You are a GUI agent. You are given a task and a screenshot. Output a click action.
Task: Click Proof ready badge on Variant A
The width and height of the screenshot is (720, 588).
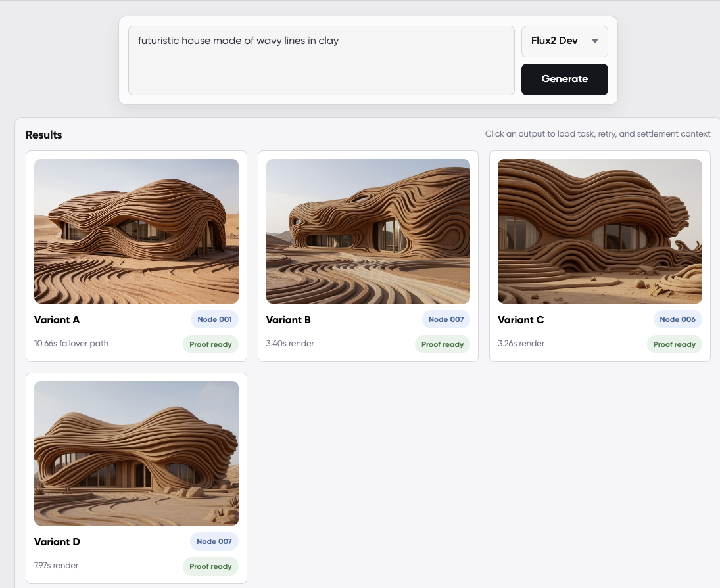click(x=210, y=344)
